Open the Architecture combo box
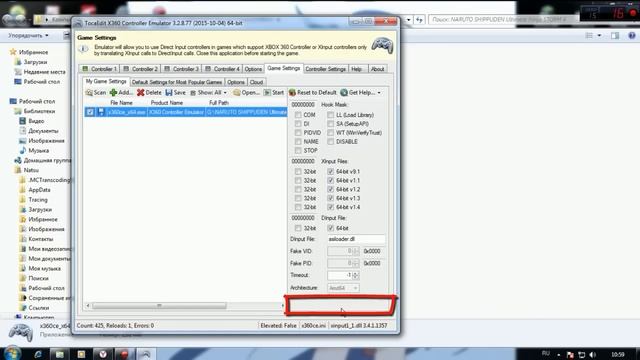 point(343,288)
